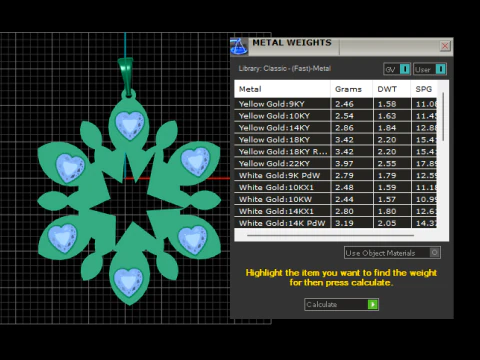
Task: Click the Metal column header
Action: pyautogui.click(x=283, y=89)
